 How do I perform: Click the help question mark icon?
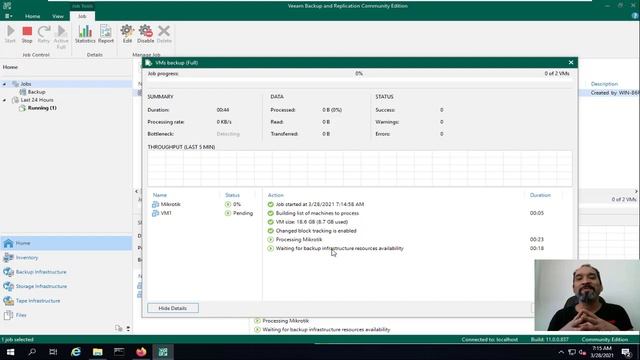tap(635, 16)
